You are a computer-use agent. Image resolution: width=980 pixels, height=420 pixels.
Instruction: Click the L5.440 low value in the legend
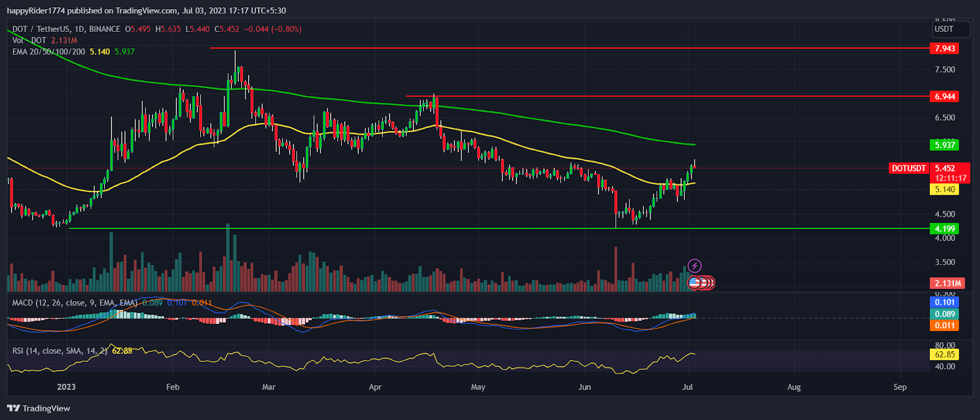(197, 29)
